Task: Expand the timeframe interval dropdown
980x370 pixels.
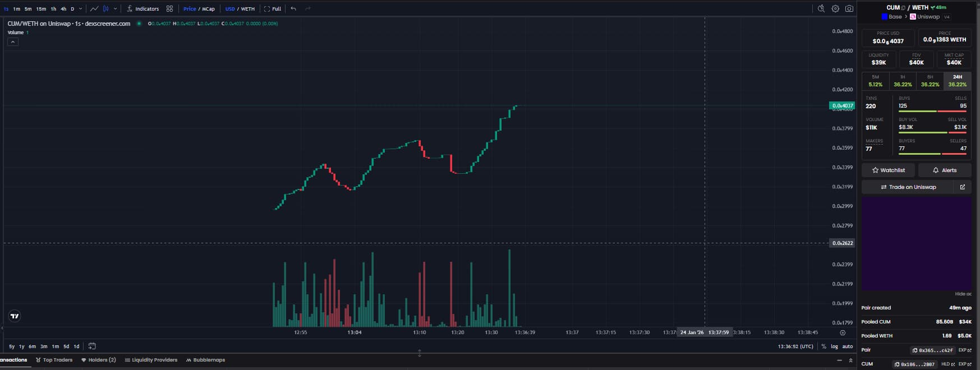Action: tap(81, 9)
